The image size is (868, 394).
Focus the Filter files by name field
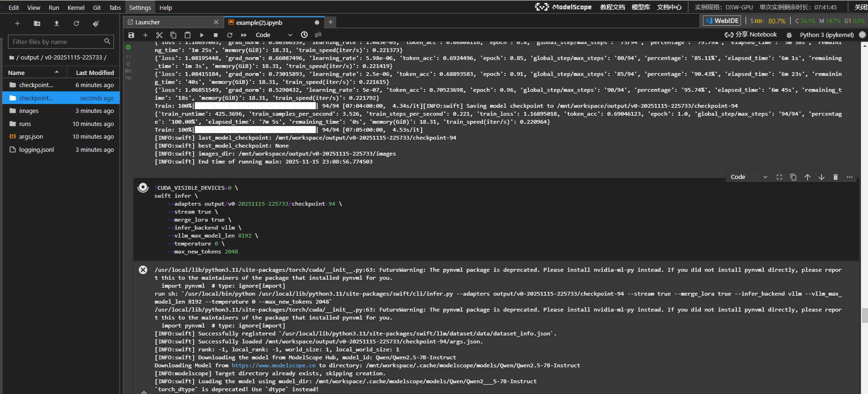point(61,42)
